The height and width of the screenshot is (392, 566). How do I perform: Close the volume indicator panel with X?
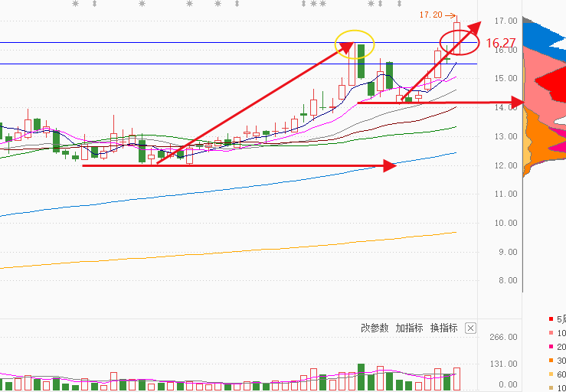[x=470, y=328]
